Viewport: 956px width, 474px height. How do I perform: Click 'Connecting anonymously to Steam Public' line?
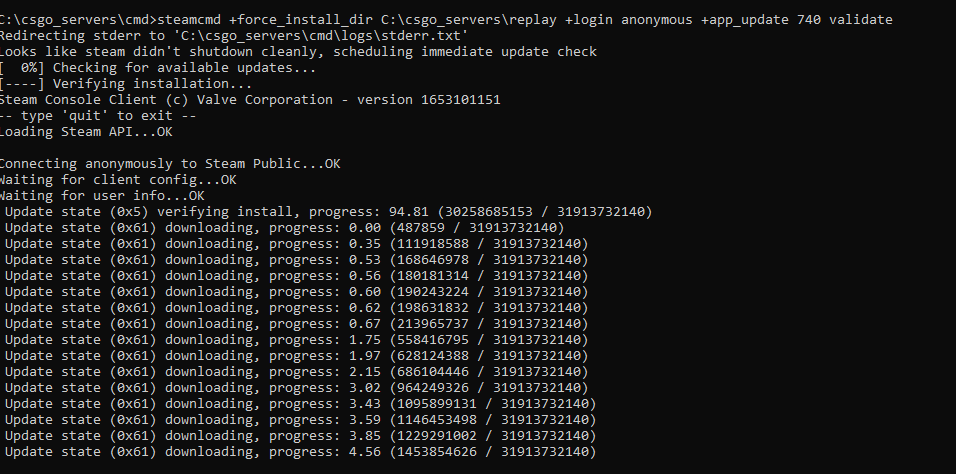pos(170,164)
